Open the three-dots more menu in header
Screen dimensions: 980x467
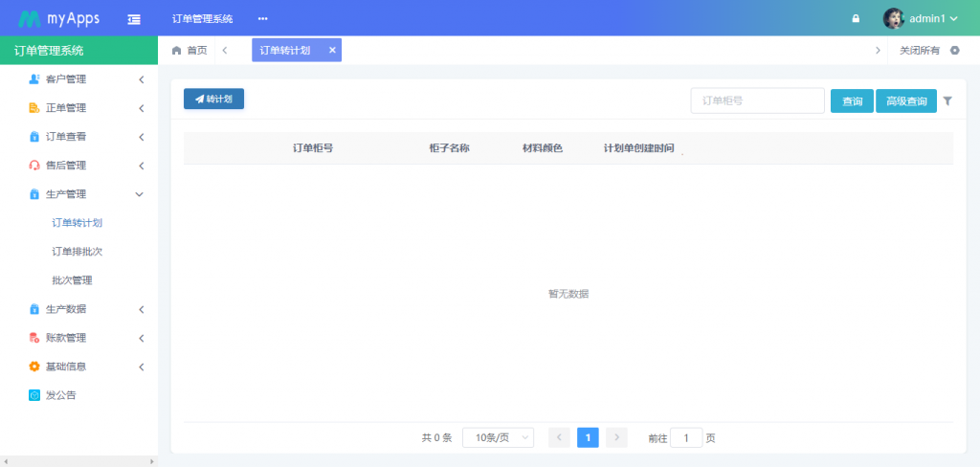point(262,18)
